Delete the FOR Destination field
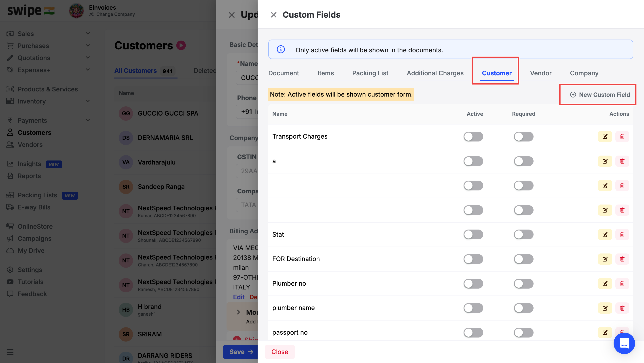This screenshot has height=363, width=644. coord(622,259)
